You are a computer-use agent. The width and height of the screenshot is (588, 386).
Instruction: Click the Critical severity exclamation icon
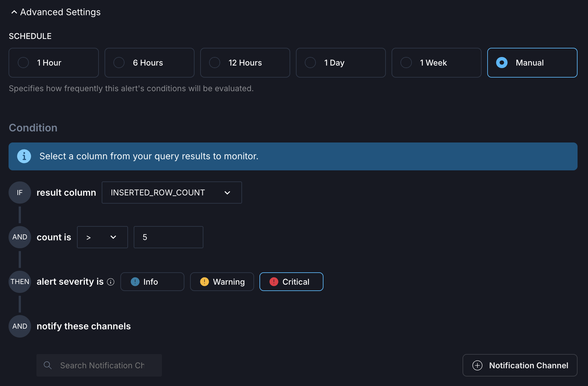(274, 282)
